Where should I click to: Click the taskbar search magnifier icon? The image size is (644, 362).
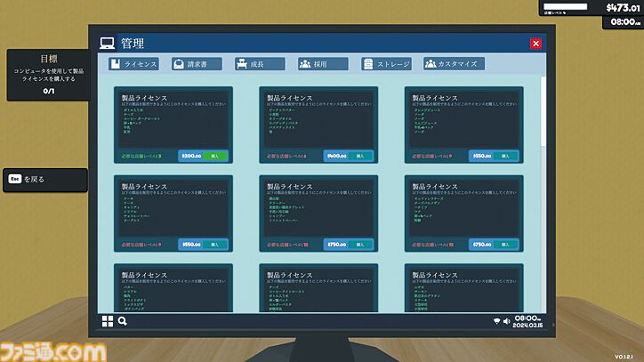tap(122, 322)
